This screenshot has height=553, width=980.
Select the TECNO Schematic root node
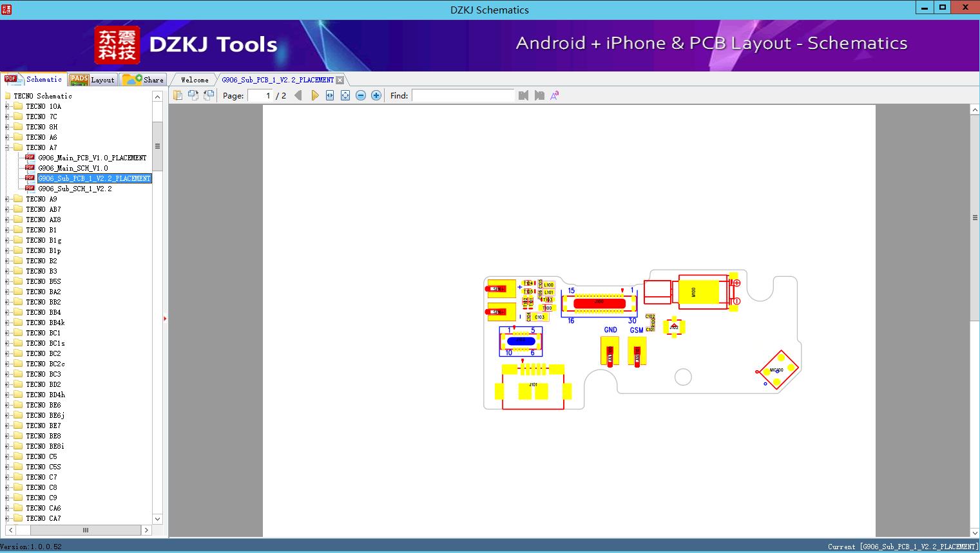43,96
